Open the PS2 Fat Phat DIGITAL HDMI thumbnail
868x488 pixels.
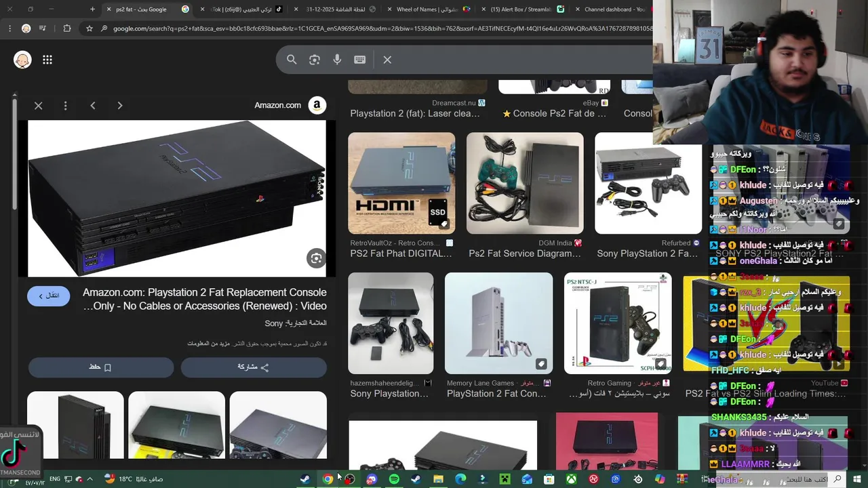401,183
